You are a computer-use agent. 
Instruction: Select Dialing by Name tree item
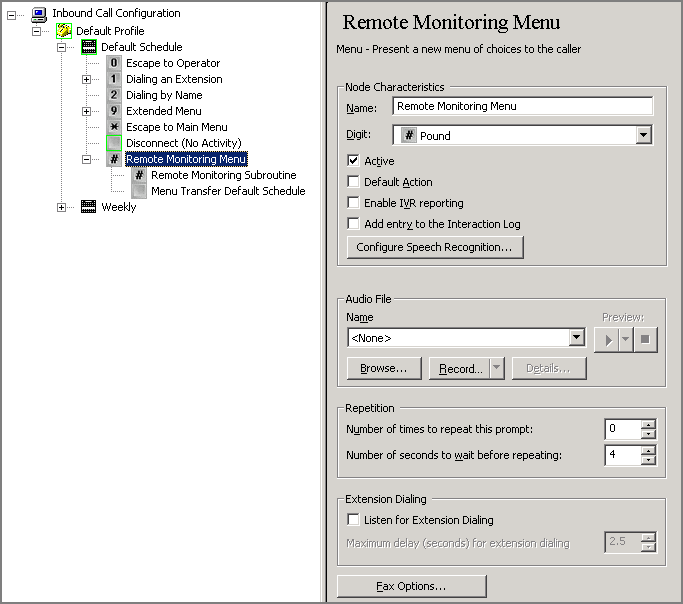pyautogui.click(x=164, y=95)
